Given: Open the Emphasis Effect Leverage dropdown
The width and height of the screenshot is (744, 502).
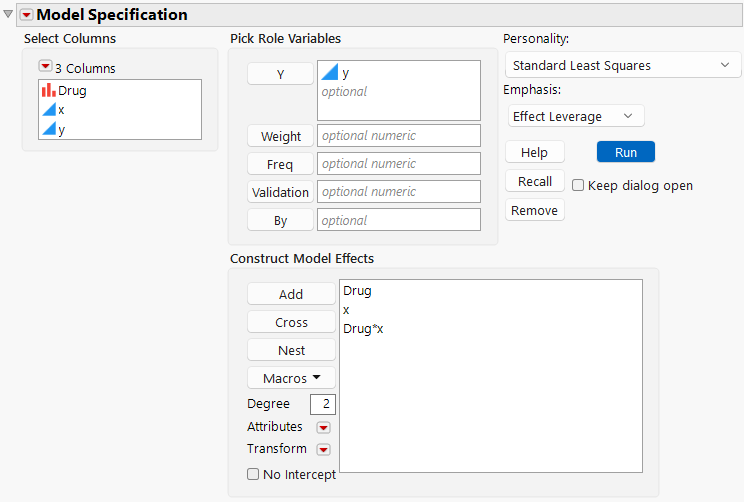Looking at the screenshot, I should pyautogui.click(x=575, y=116).
